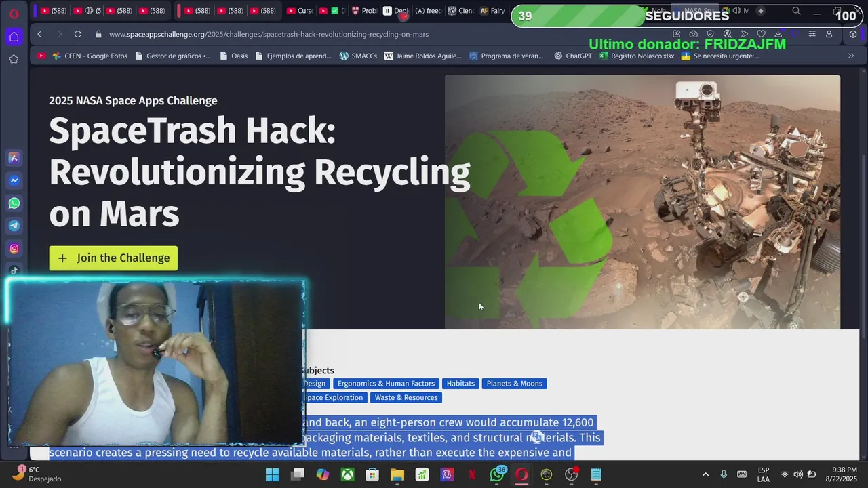Switch to the Cienc tab

pyautogui.click(x=460, y=11)
